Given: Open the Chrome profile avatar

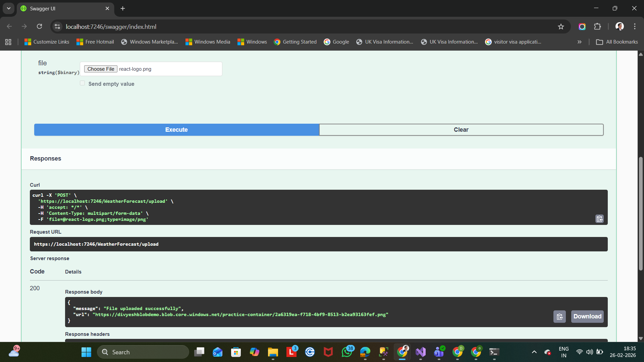Looking at the screenshot, I should pyautogui.click(x=620, y=27).
